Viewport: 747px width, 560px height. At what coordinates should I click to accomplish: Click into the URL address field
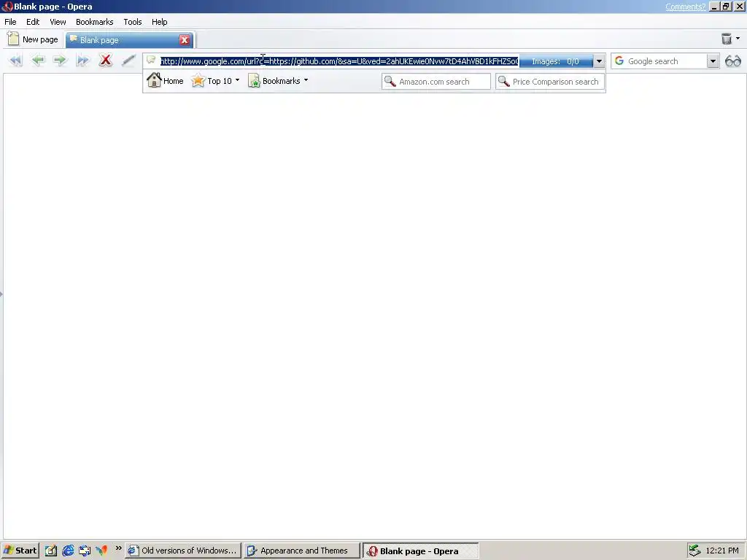pos(339,61)
